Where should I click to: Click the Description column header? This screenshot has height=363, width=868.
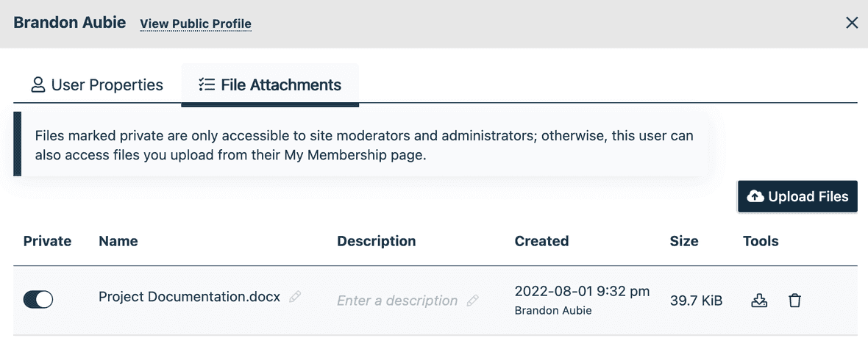pyautogui.click(x=377, y=241)
